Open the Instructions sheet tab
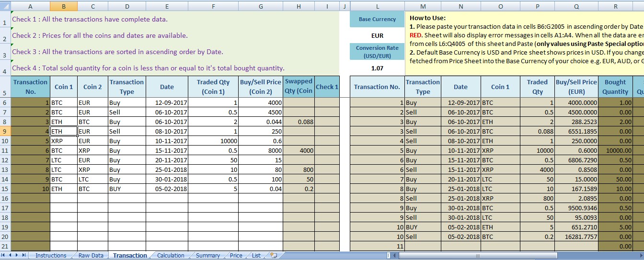 51,256
